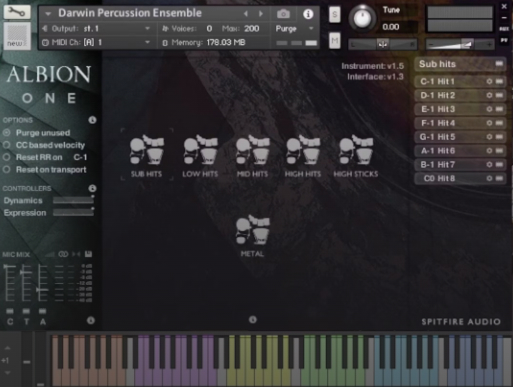
Task: Enable Reset RR on C-1 option
Action: point(7,157)
